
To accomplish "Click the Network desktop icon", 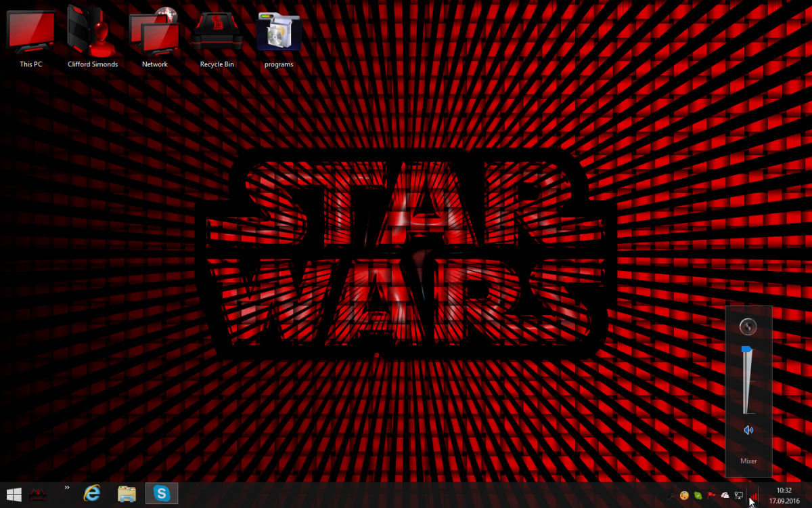I will 154,34.
